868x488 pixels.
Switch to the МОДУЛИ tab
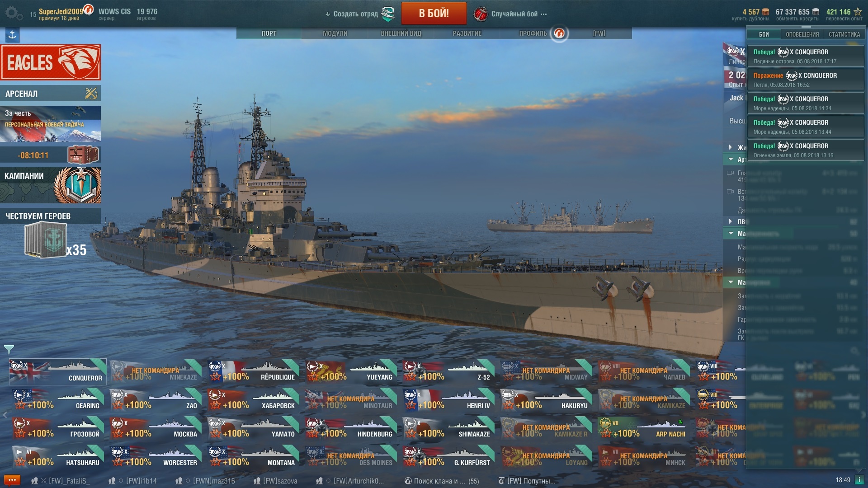[335, 33]
